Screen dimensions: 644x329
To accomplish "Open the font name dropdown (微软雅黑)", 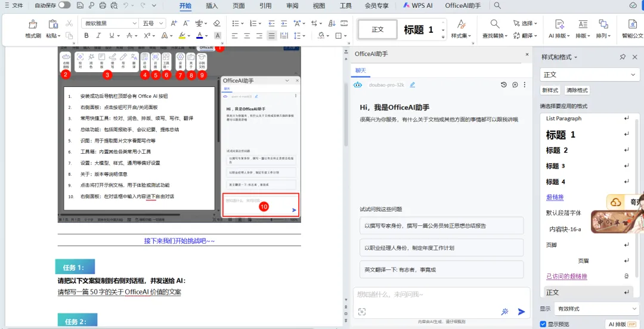I will pyautogui.click(x=134, y=23).
